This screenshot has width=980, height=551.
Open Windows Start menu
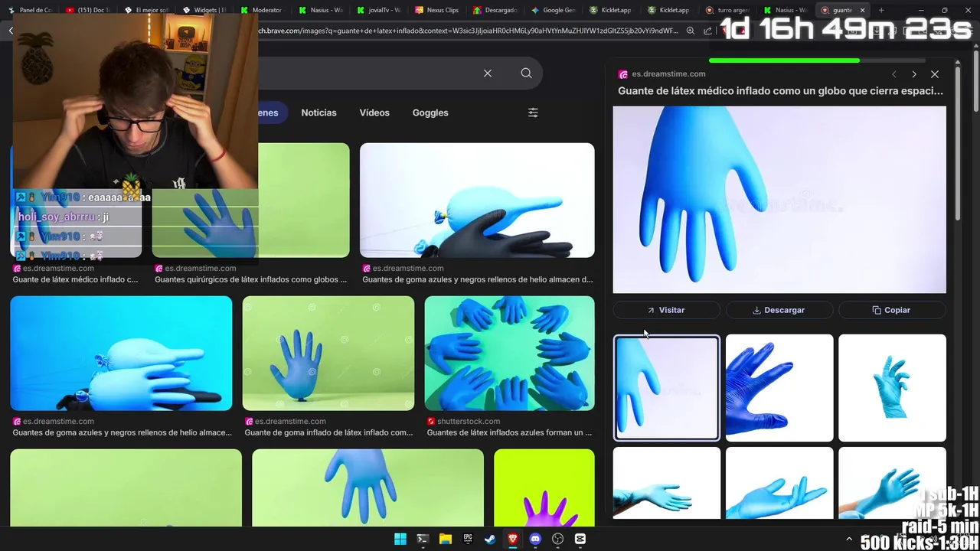400,539
